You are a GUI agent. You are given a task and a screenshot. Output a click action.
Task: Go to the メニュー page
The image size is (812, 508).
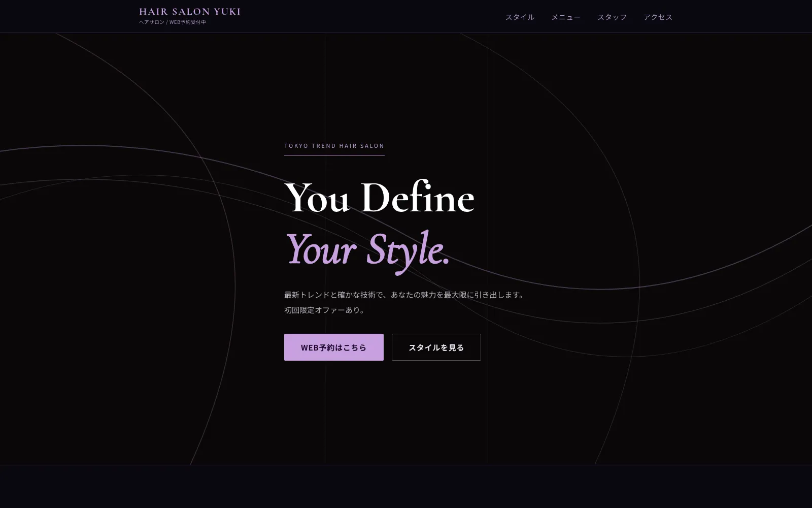coord(566,17)
